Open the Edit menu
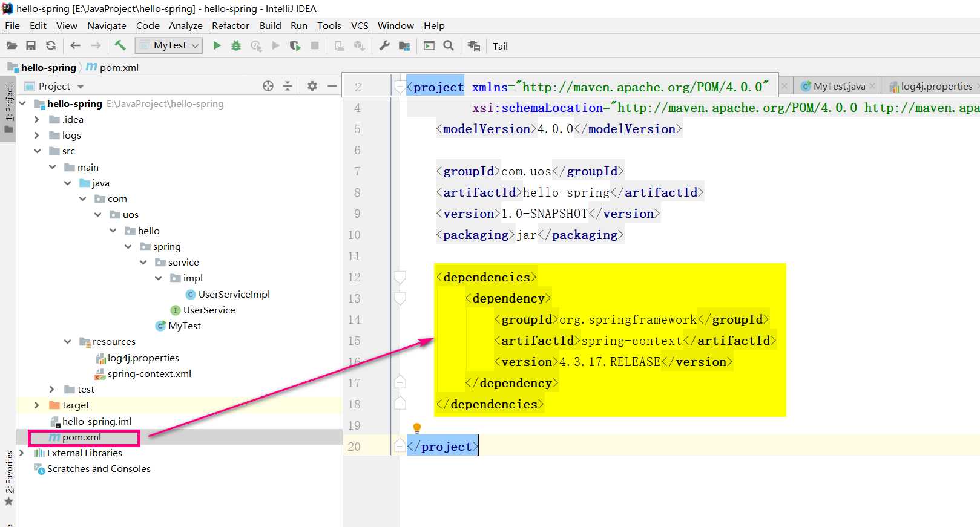 [x=38, y=25]
